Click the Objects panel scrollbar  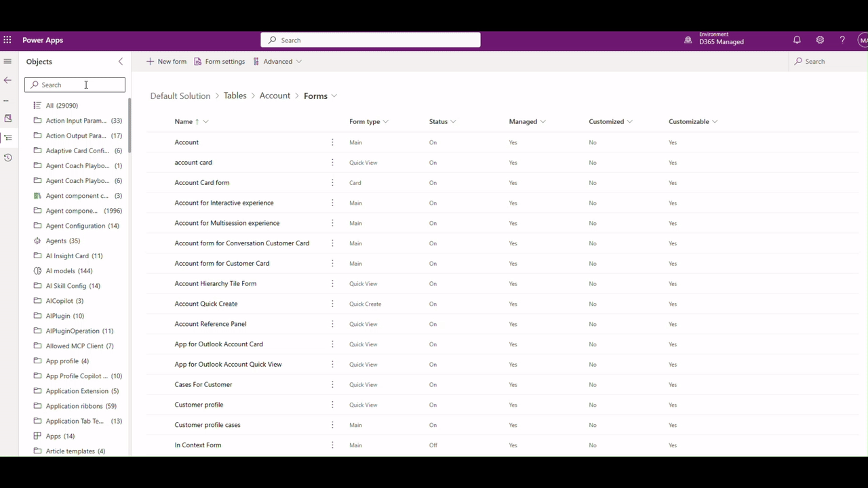tap(129, 125)
